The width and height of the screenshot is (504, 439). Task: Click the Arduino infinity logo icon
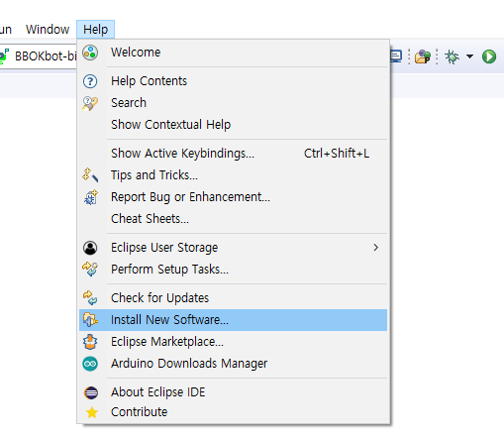point(90,364)
